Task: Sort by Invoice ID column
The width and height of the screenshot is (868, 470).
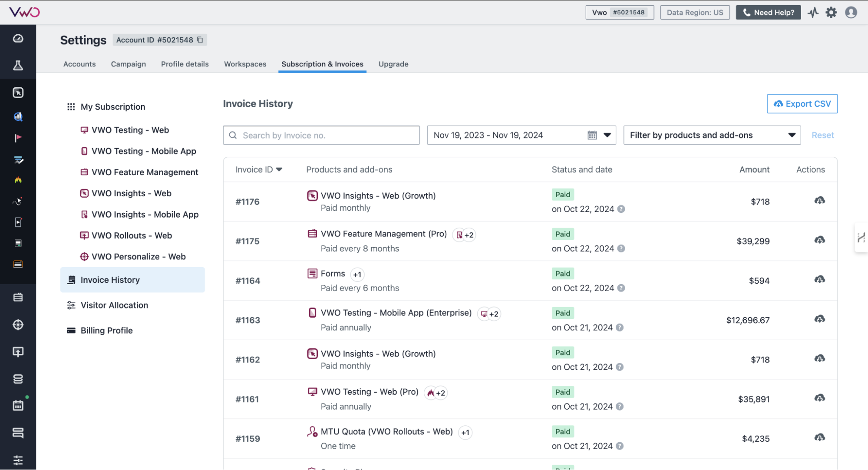Action: [x=259, y=169]
